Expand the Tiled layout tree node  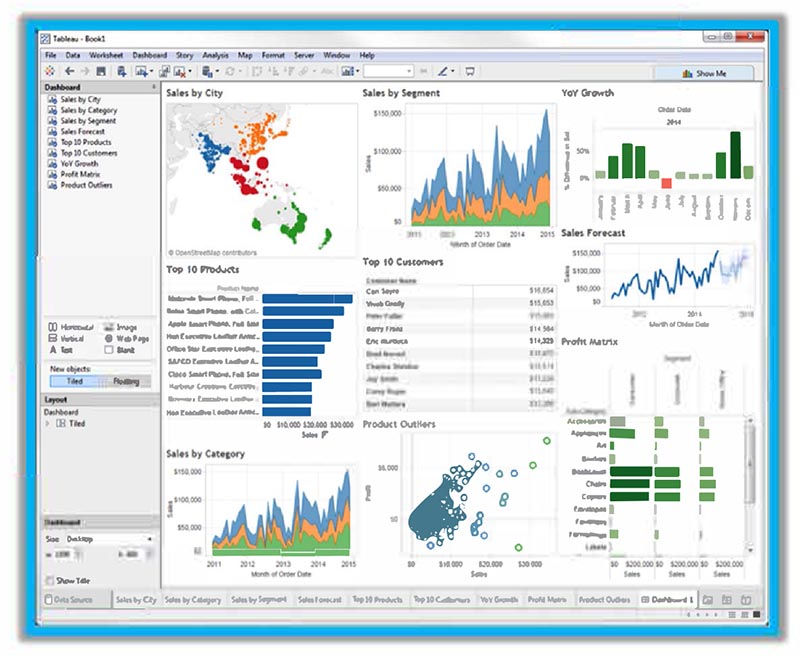pos(48,424)
